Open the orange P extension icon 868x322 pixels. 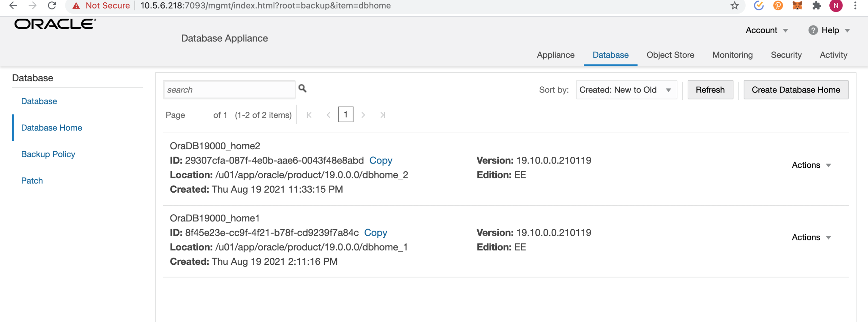click(778, 5)
